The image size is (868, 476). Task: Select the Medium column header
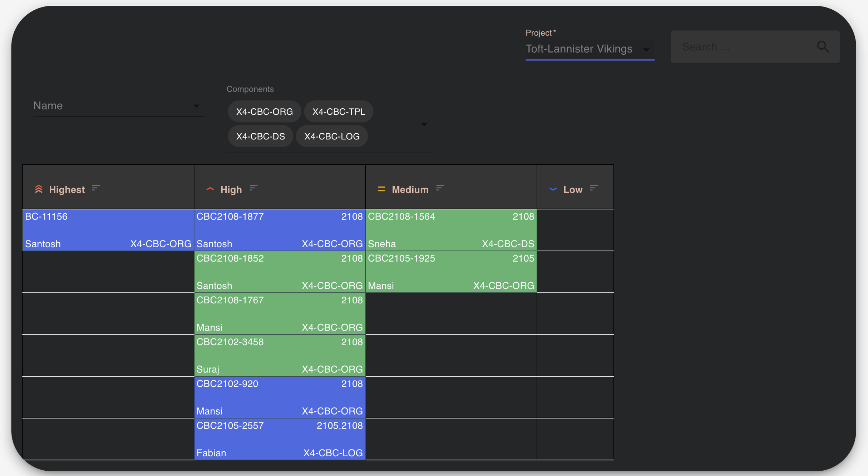point(409,189)
